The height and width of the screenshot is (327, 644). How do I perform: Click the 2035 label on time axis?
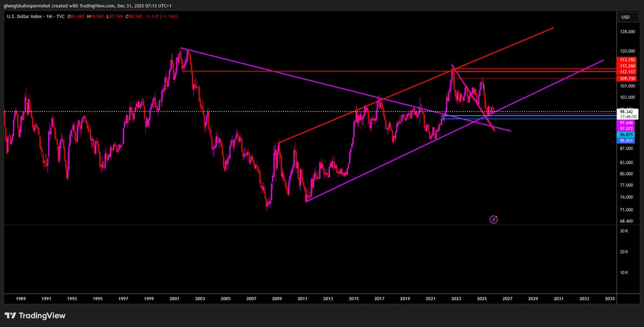[610, 298]
